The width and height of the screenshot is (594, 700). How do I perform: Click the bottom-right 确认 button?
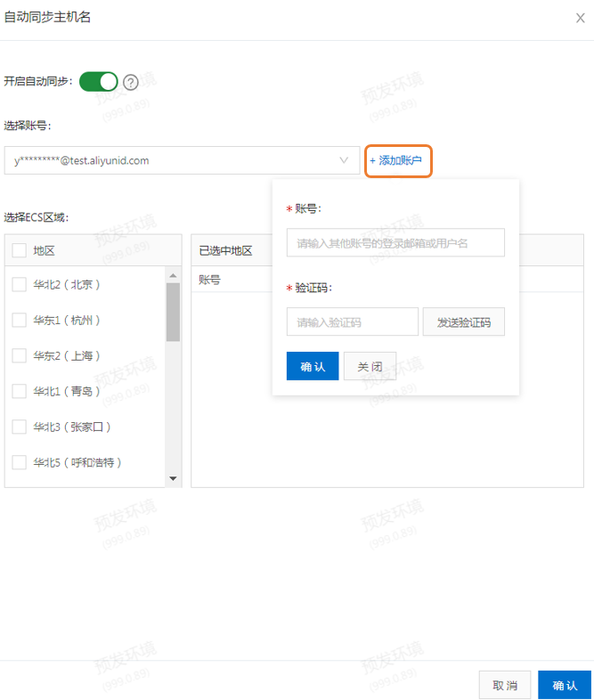pyautogui.click(x=565, y=685)
